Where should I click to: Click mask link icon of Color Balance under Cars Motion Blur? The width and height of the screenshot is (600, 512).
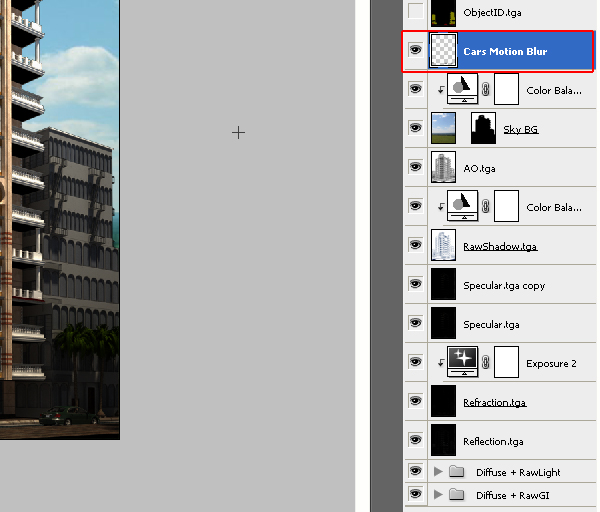(x=486, y=90)
